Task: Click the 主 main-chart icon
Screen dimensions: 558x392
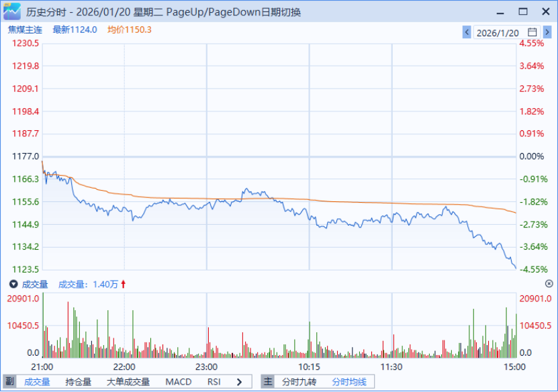Action: pyautogui.click(x=267, y=382)
